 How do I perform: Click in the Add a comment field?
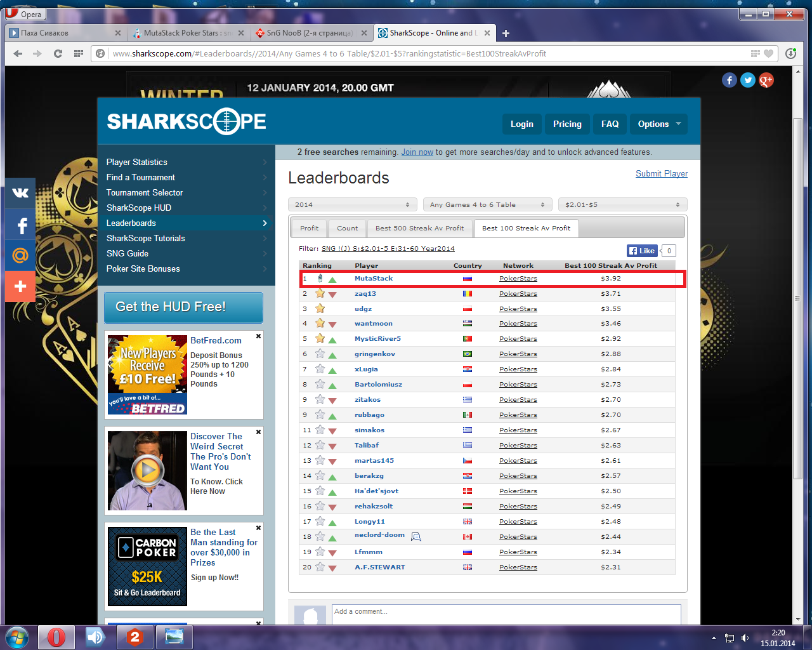[506, 613]
